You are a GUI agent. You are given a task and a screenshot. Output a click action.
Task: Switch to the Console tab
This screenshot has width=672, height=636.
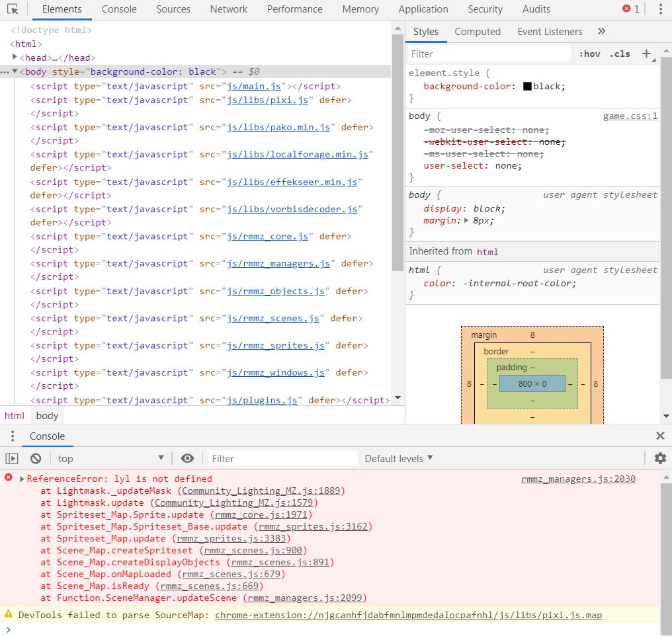(x=119, y=9)
